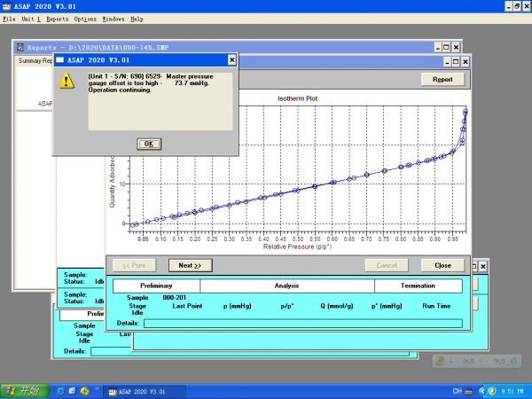Minimize the main ASAP application window
Screen dimensions: 532x399
click(508, 6)
